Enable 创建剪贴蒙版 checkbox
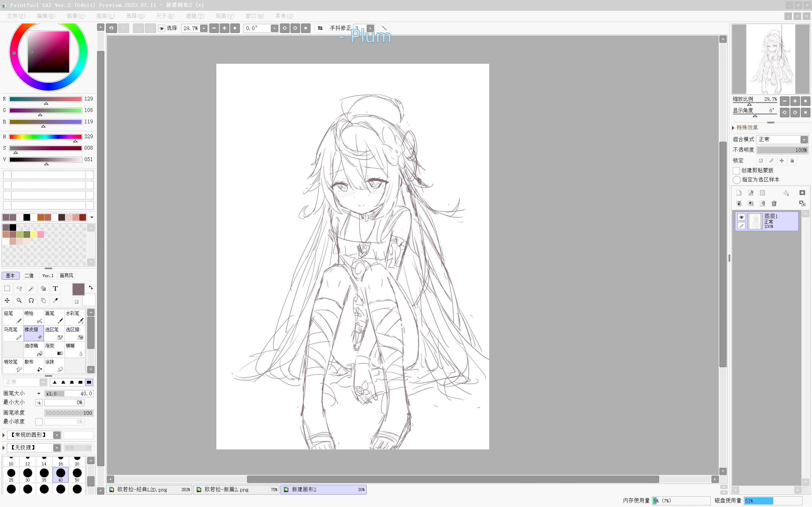 736,171
